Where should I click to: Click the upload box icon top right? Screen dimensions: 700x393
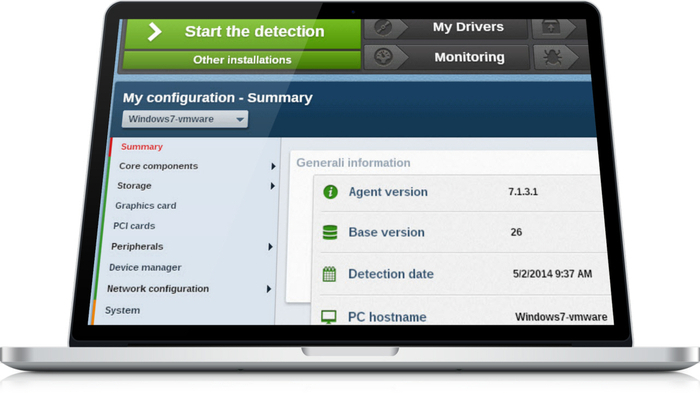tap(551, 27)
